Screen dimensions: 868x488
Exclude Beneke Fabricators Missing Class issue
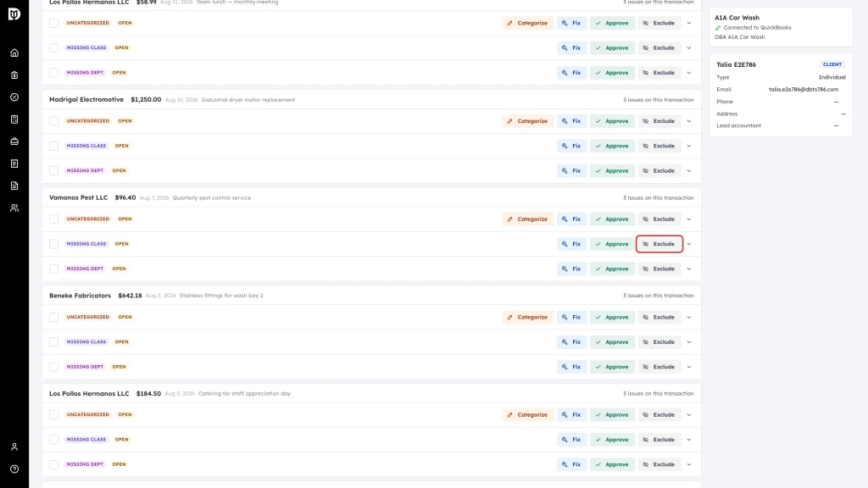pos(659,342)
